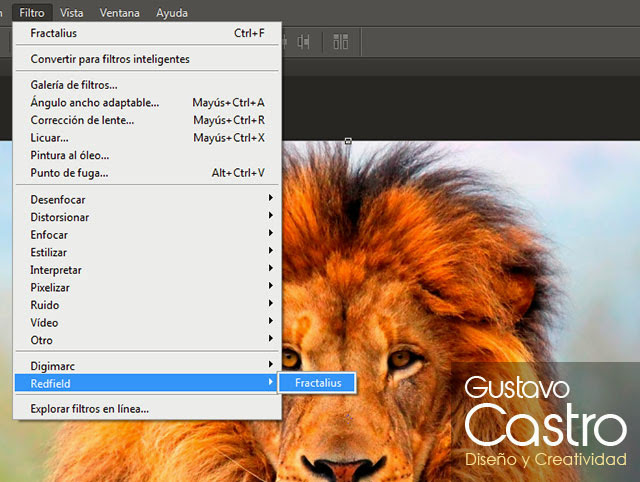Expand the Ruido submenu

tap(147, 305)
